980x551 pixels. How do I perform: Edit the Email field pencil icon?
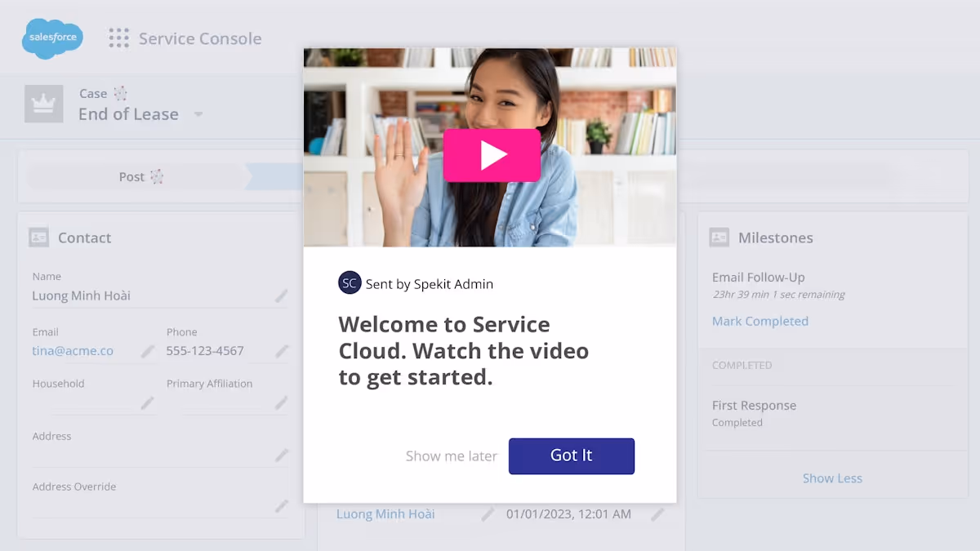[x=148, y=351]
